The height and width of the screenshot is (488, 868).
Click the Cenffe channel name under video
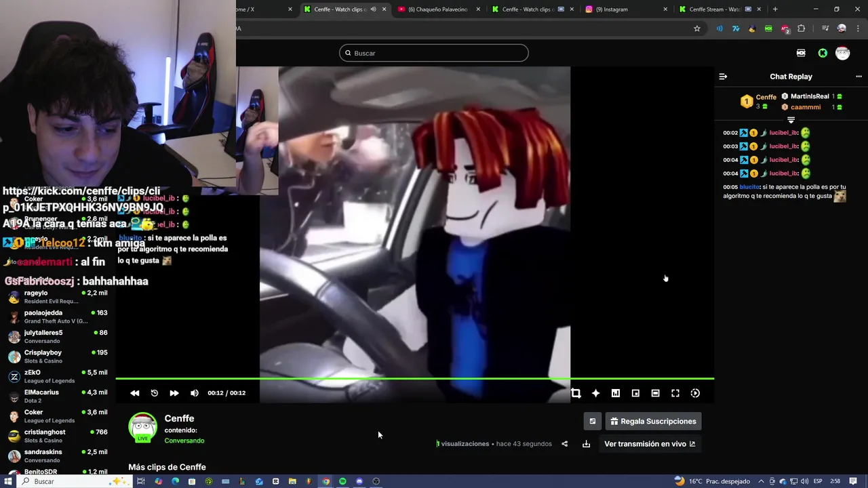[x=179, y=419]
